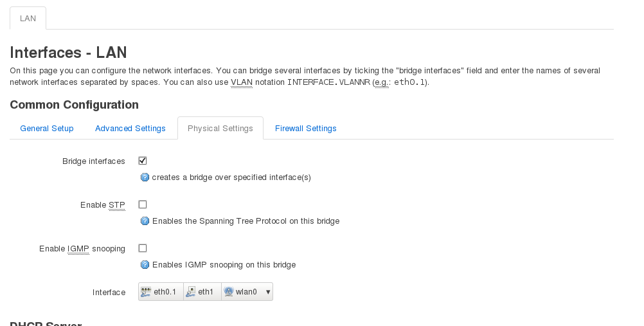This screenshot has width=644, height=326.
Task: Open the Interface selection dropdown arrow
Action: tap(267, 292)
